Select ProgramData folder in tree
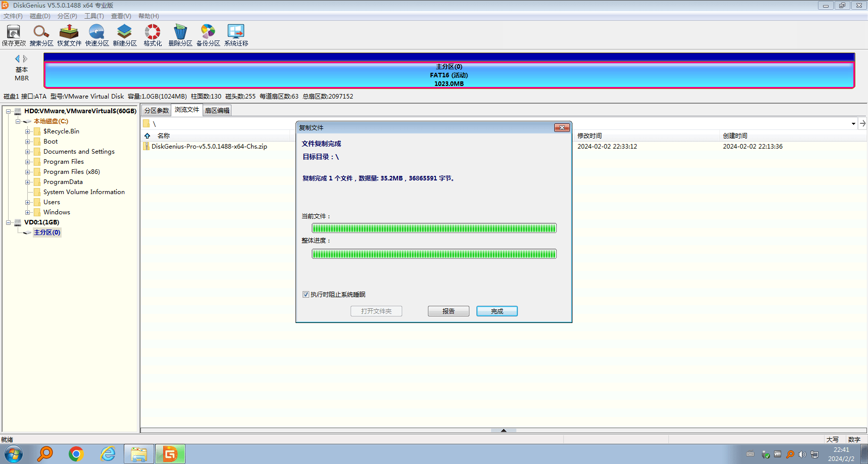This screenshot has width=868, height=464. coord(63,182)
